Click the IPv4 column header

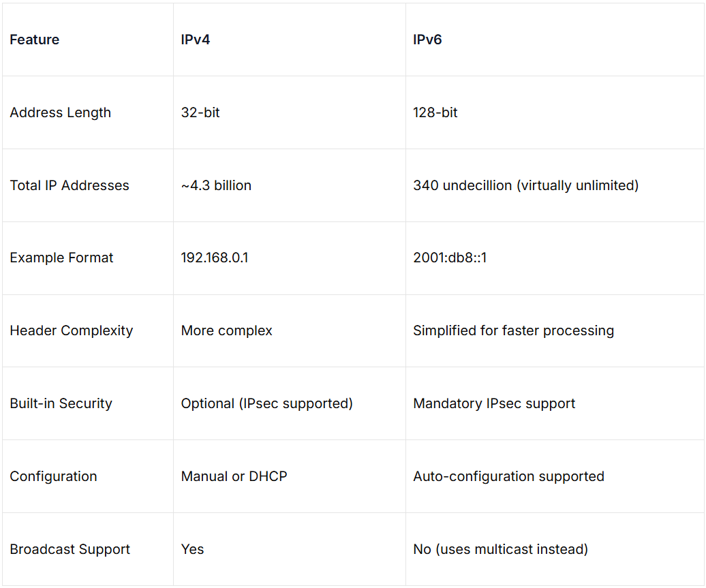(x=196, y=40)
